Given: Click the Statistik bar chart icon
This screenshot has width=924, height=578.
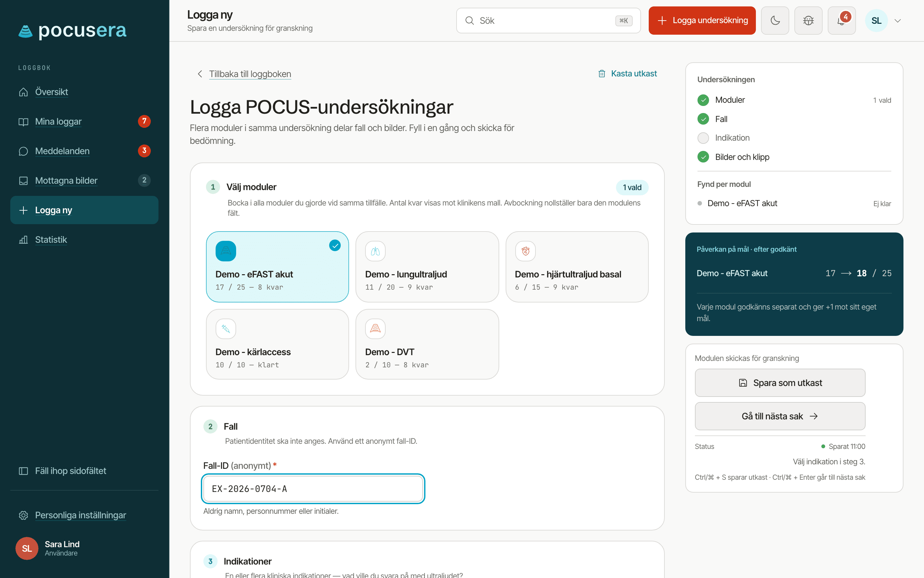Looking at the screenshot, I should pos(23,240).
